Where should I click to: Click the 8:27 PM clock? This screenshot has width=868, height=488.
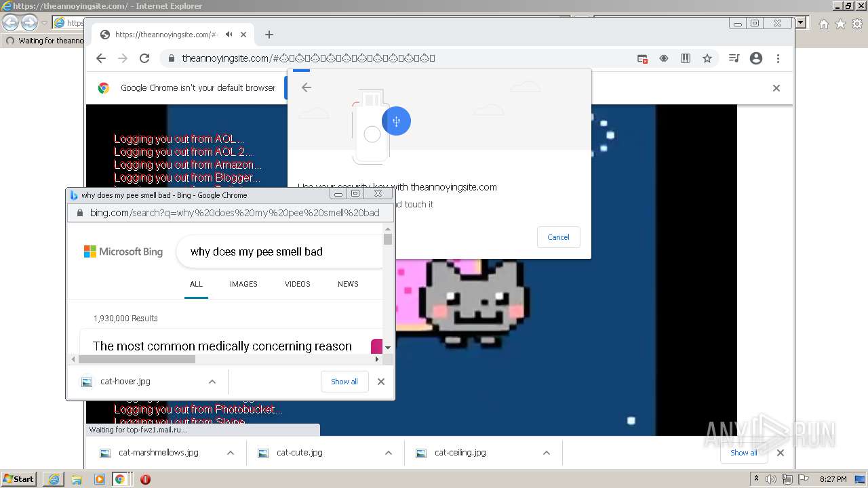pos(833,479)
